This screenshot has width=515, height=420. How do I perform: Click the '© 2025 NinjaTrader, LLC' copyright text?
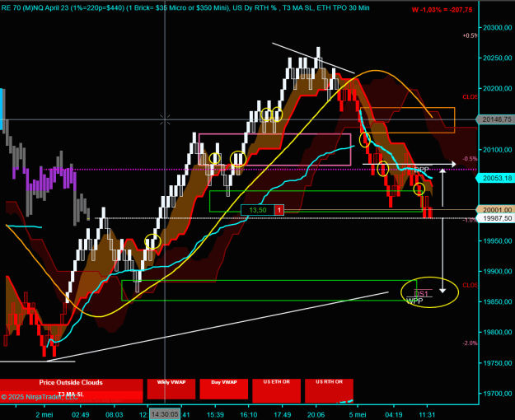40,397
